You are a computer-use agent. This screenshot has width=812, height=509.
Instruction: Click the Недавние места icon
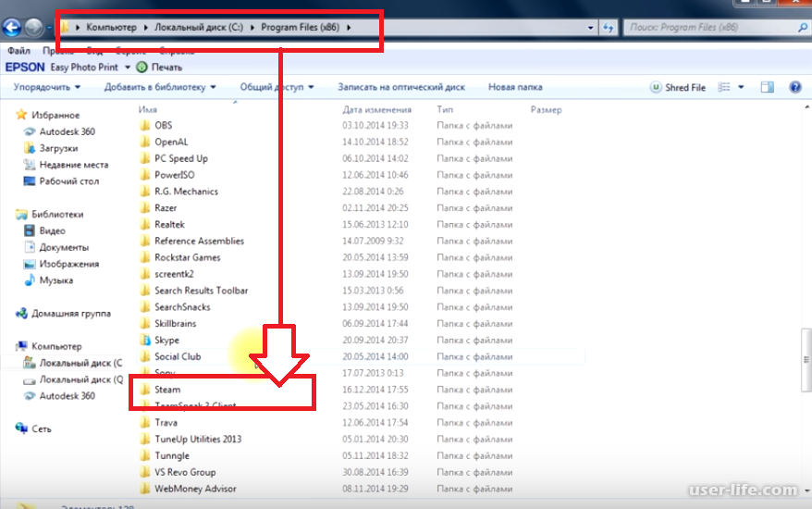pyautogui.click(x=30, y=165)
